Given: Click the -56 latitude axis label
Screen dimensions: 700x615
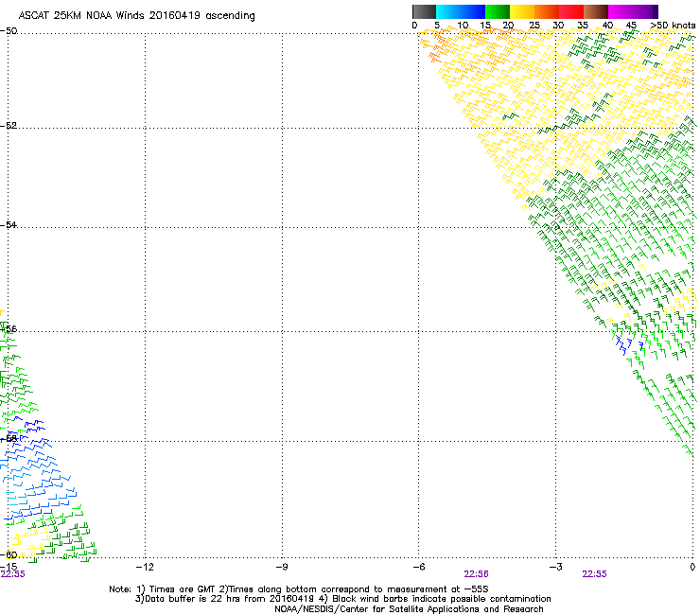Looking at the screenshot, I should point(9,328).
